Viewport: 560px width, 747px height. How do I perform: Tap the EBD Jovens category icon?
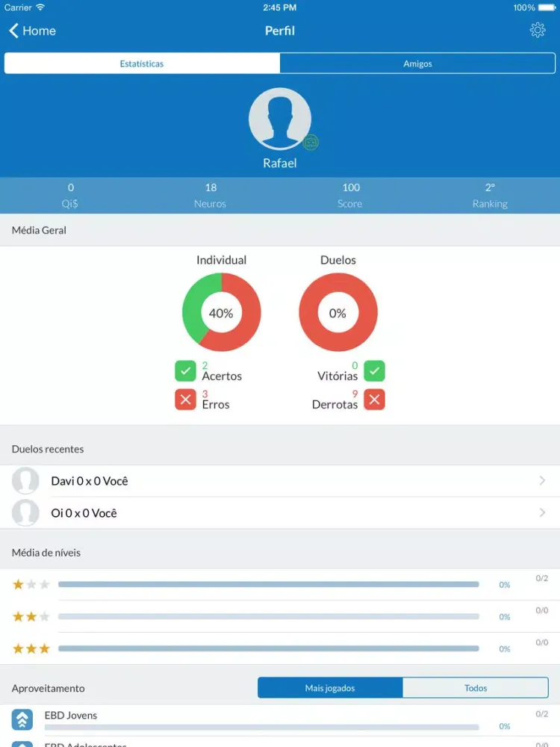pos(22,719)
